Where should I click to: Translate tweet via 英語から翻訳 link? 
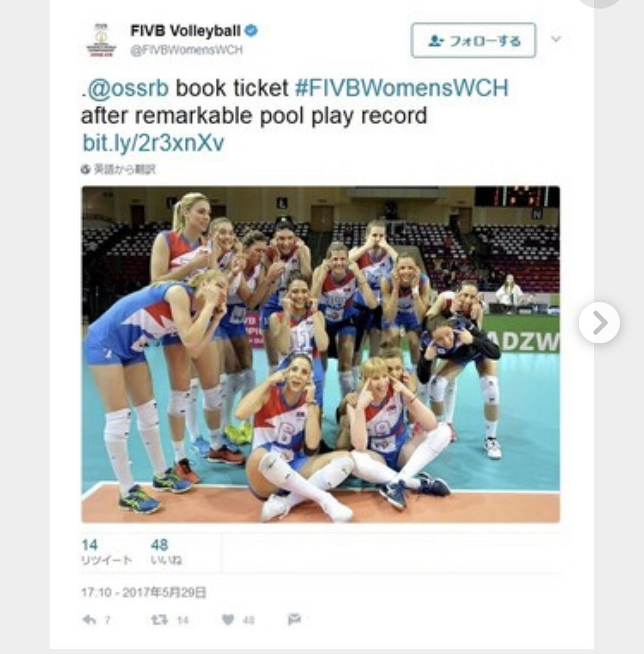124,169
